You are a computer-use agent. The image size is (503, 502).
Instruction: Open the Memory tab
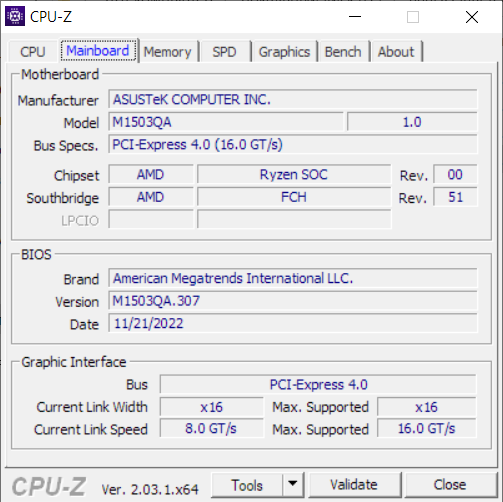pos(168,52)
